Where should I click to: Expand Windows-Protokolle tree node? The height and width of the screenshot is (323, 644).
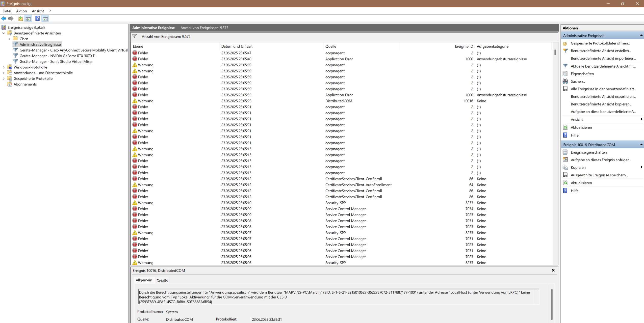tap(4, 67)
